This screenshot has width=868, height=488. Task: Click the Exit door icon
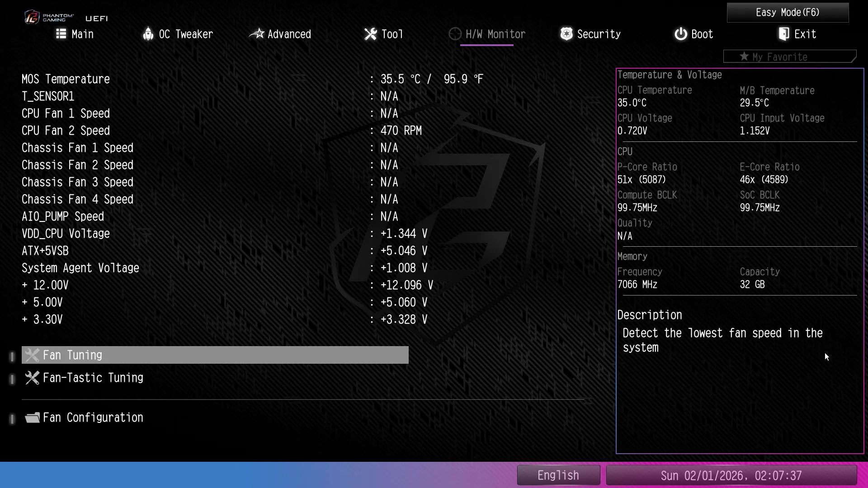[x=783, y=34]
